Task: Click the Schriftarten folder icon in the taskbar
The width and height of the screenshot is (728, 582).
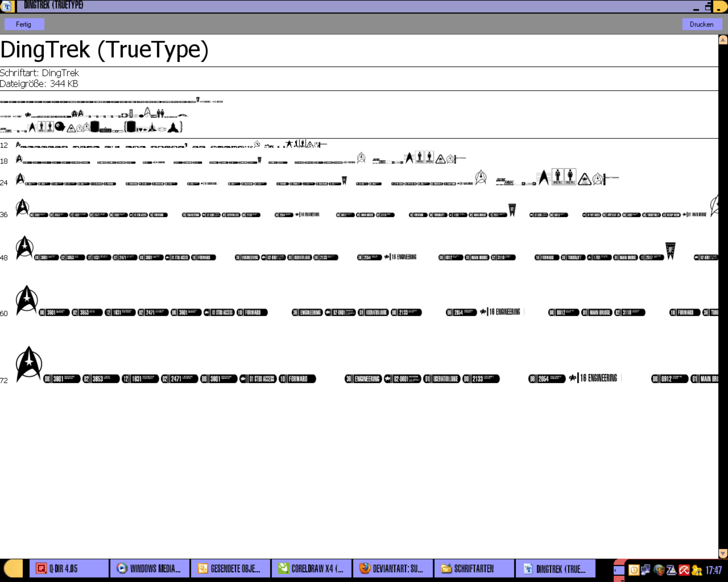Action: pyautogui.click(x=446, y=569)
